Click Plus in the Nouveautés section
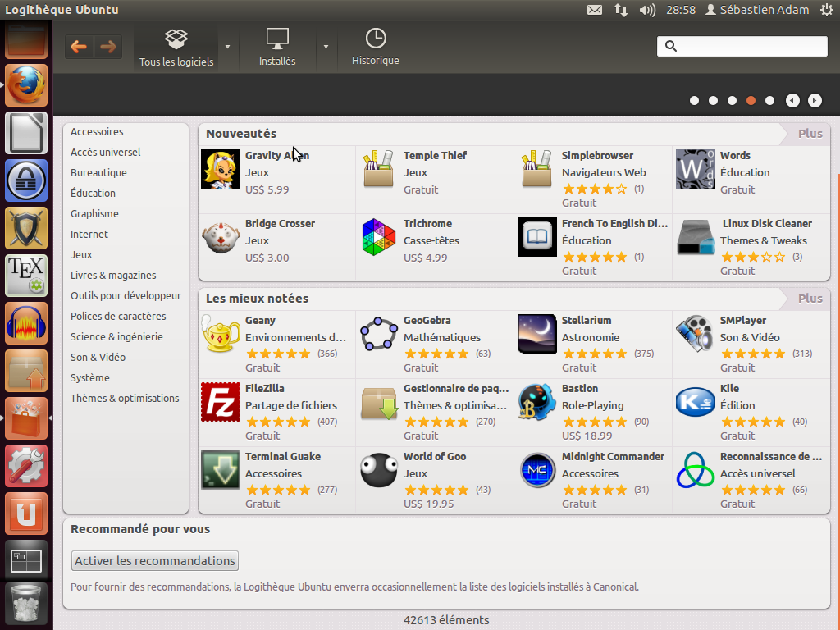The width and height of the screenshot is (840, 630). click(x=810, y=134)
